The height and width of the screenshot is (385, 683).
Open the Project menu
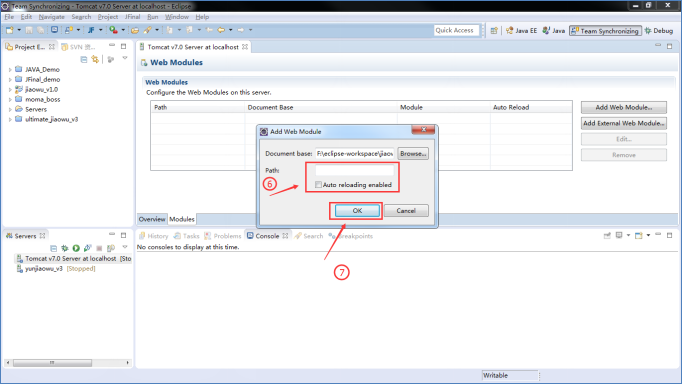[108, 17]
